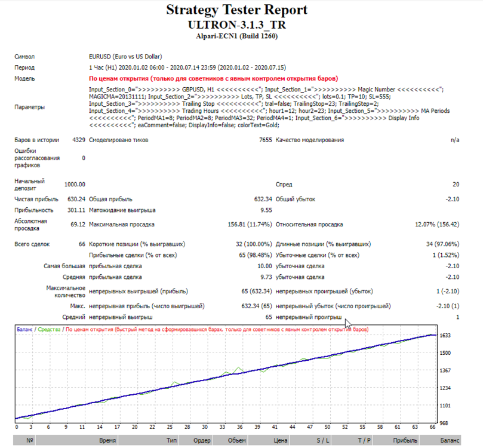The width and height of the screenshot is (483, 448).
Task: Select 'Длинные позиции (% выигравших)' label
Action: coord(323,244)
